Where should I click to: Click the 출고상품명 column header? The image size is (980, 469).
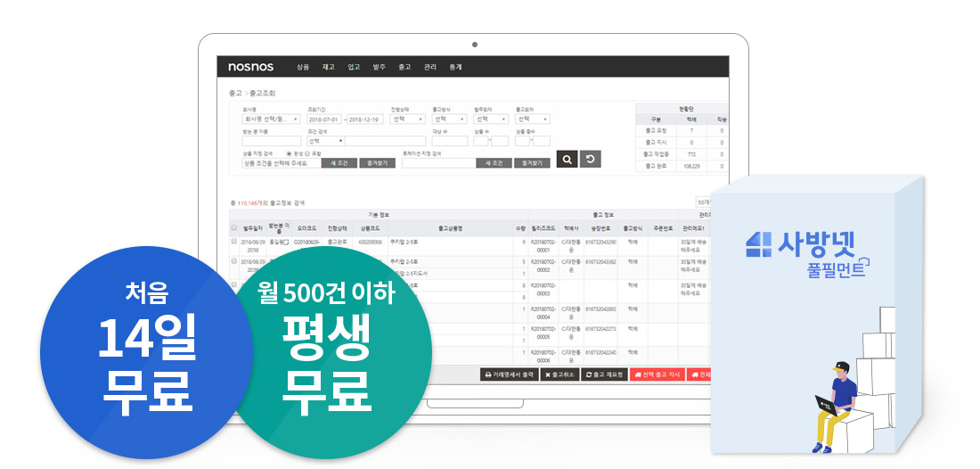[450, 227]
